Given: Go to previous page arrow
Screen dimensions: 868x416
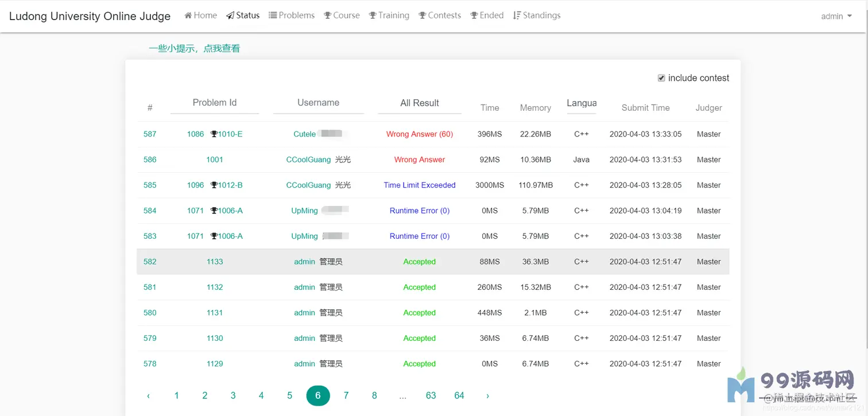Looking at the screenshot, I should point(149,396).
